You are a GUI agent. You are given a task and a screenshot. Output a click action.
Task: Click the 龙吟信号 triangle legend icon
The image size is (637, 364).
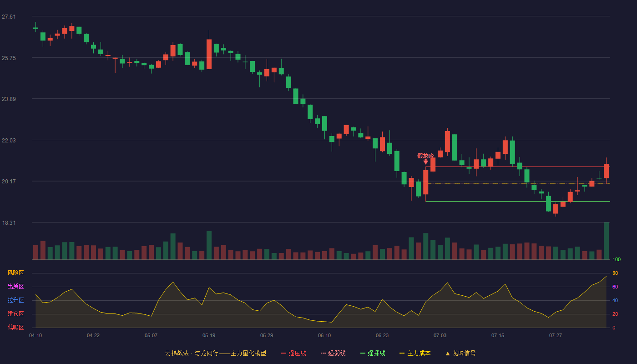448,353
